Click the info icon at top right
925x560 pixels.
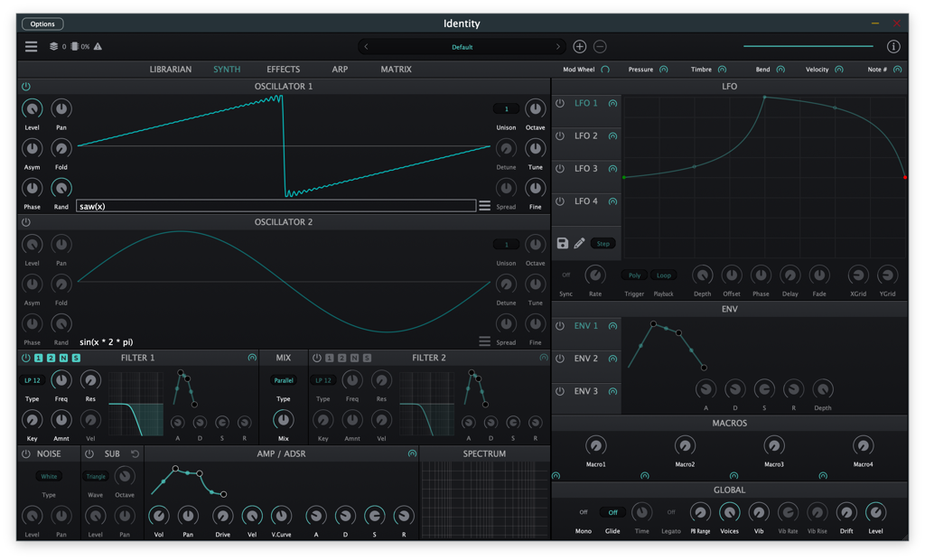[893, 47]
